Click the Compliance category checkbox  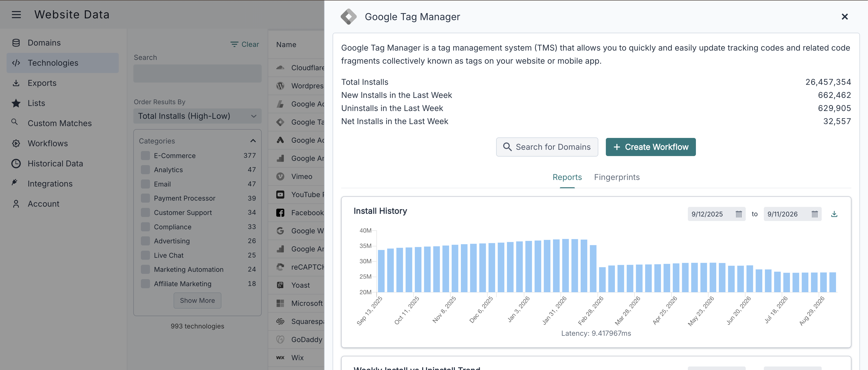point(145,227)
